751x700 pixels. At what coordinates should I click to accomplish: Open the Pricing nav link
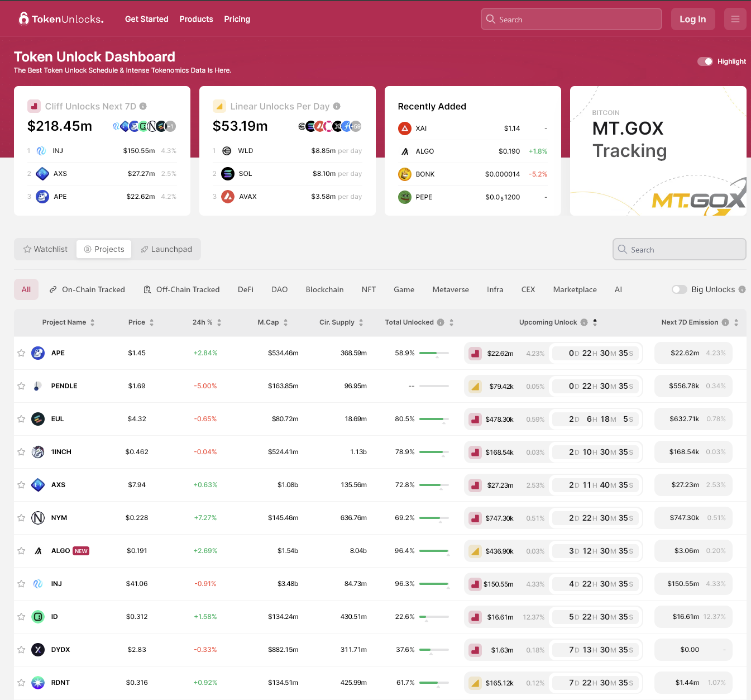point(237,19)
